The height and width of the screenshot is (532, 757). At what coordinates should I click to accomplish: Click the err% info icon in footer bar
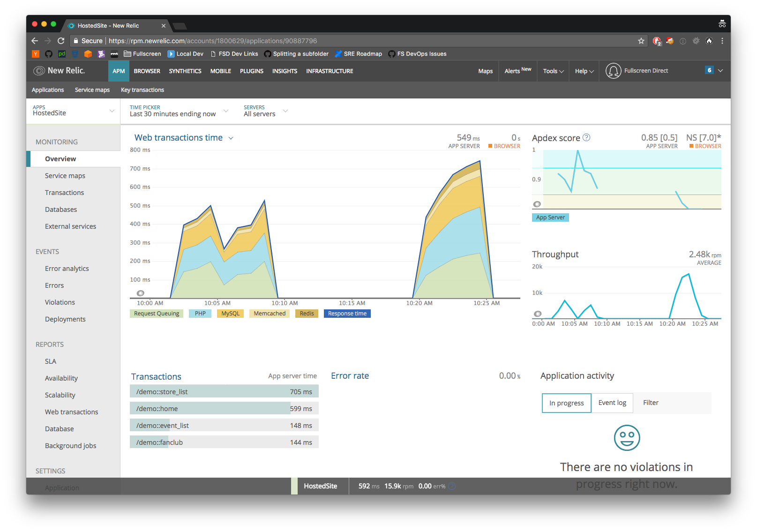pos(451,486)
